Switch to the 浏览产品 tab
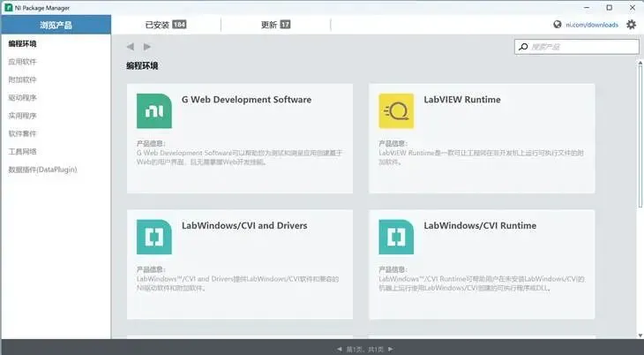The width and height of the screenshot is (644, 355). 56,25
